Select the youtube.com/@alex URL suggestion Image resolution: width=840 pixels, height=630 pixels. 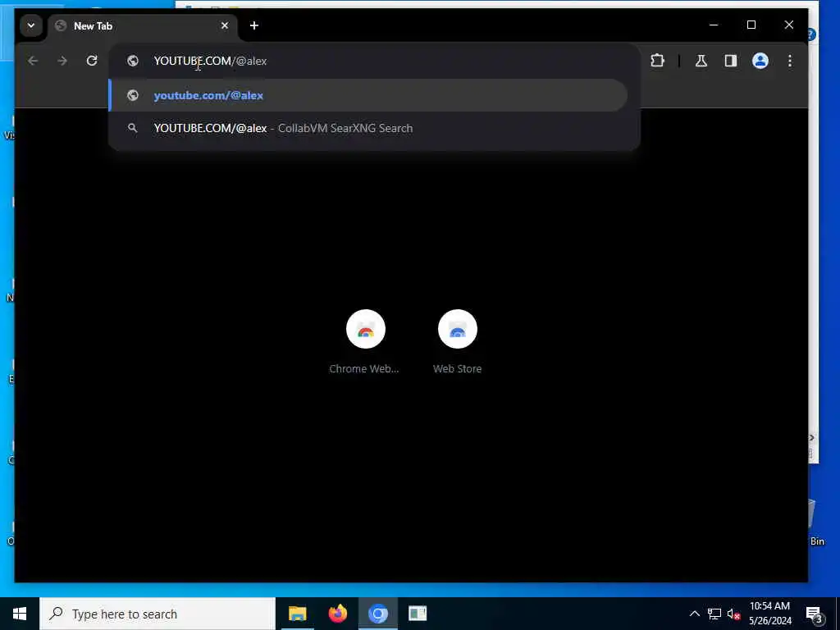[x=368, y=95]
